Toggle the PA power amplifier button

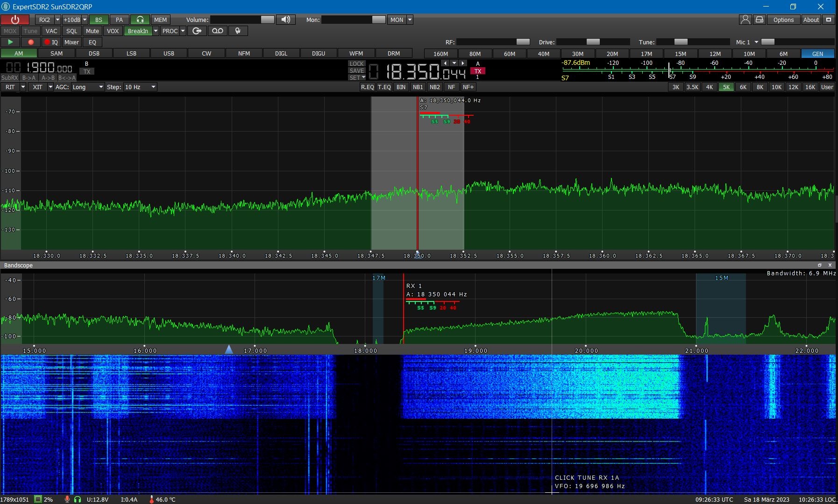(x=119, y=20)
